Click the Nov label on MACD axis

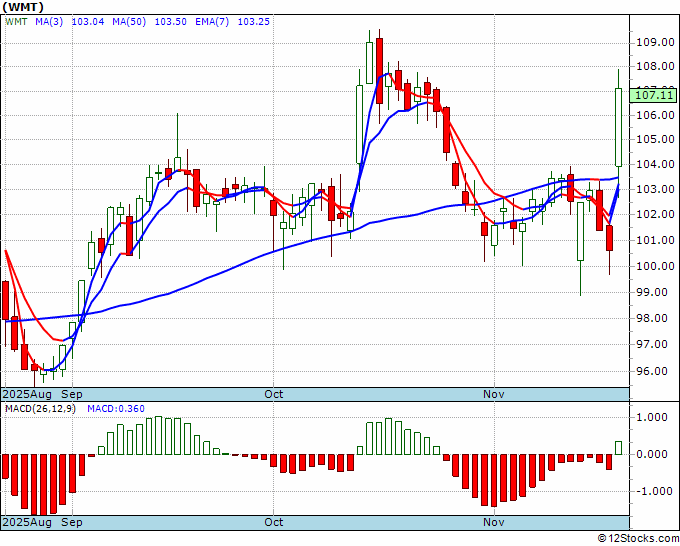494,522
